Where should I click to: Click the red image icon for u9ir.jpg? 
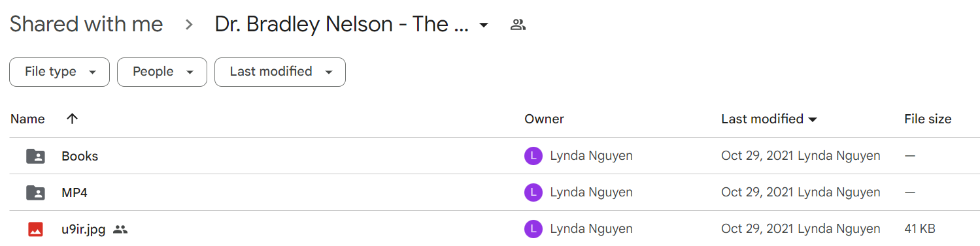tap(36, 229)
